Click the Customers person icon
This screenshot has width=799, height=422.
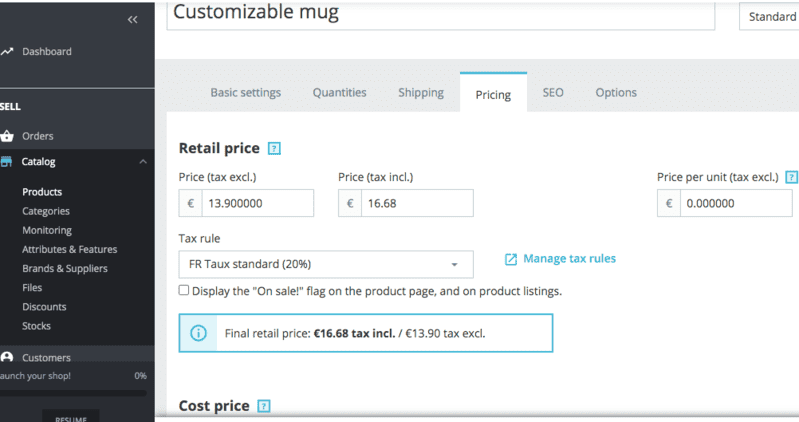pyautogui.click(x=7, y=357)
